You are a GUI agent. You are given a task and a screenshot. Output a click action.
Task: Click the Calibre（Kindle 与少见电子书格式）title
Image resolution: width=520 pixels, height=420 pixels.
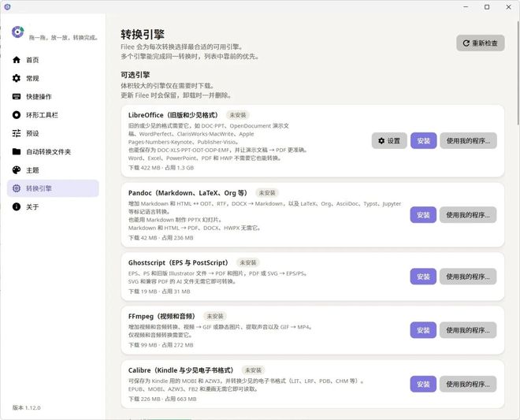coord(182,370)
